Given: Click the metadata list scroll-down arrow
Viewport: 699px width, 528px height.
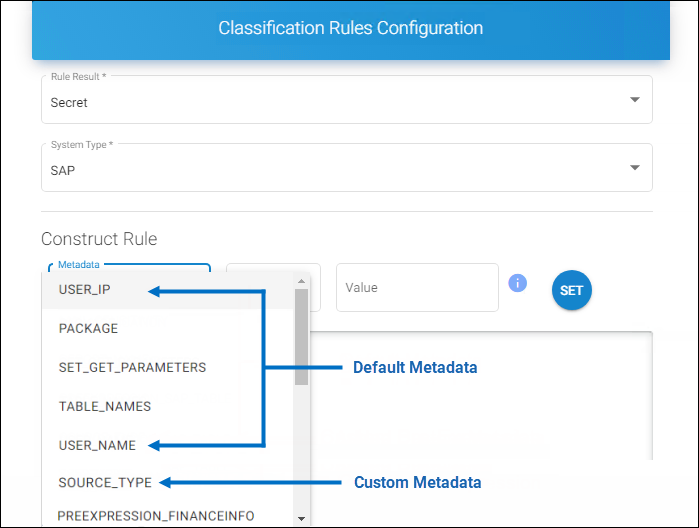Looking at the screenshot, I should click(x=301, y=518).
